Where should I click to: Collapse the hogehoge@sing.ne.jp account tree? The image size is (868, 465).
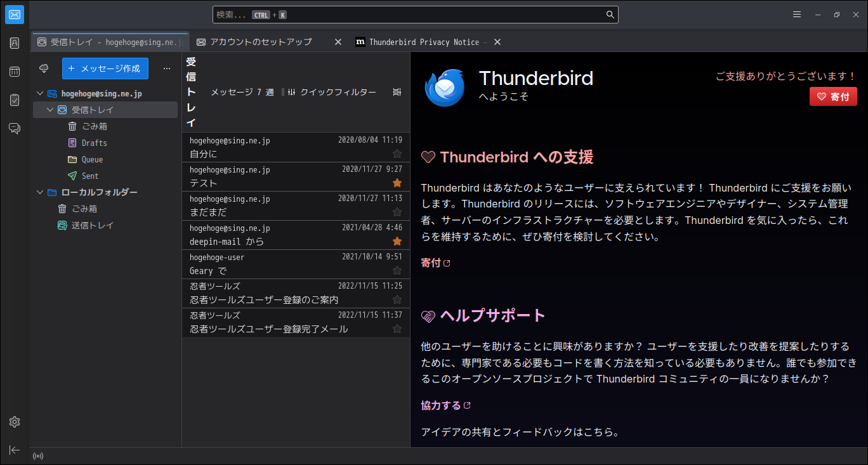click(x=41, y=93)
